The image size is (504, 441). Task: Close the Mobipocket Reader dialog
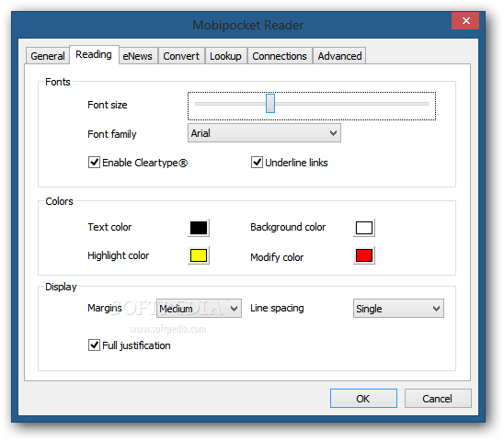465,21
